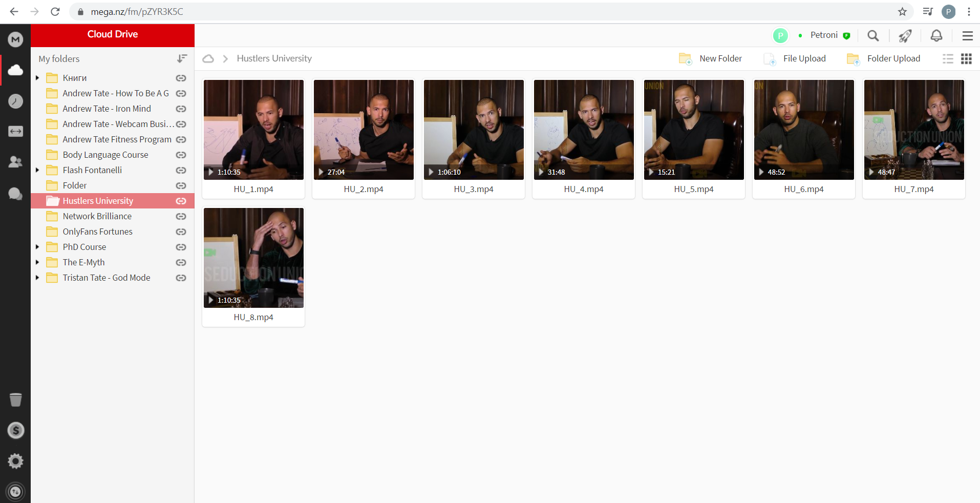
Task: Click the browser back arrow
Action: tap(14, 11)
